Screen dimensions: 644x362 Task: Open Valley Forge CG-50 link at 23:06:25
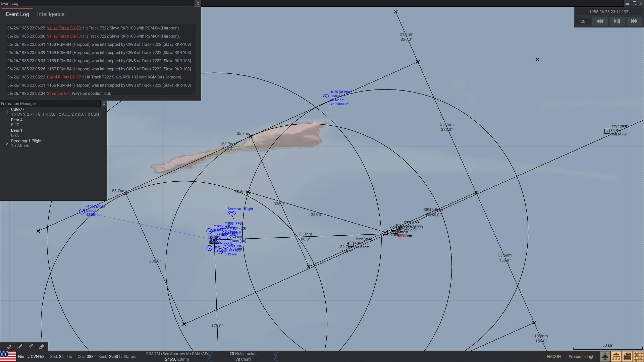tap(64, 28)
